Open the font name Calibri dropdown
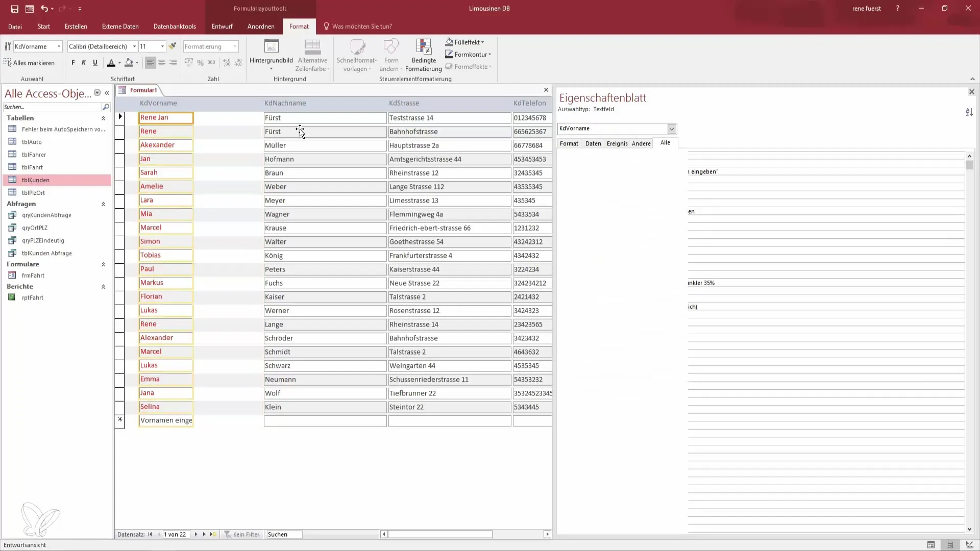 (x=134, y=46)
